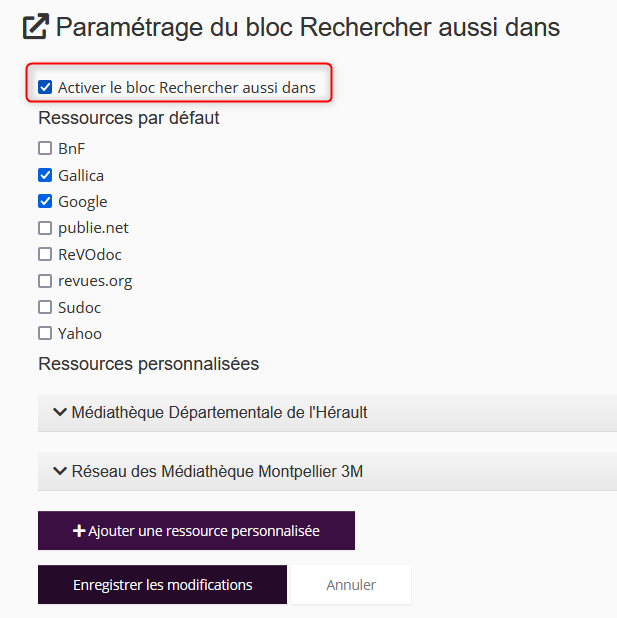617x618 pixels.
Task: Tick the ReVOdoc checkbox
Action: click(x=45, y=254)
